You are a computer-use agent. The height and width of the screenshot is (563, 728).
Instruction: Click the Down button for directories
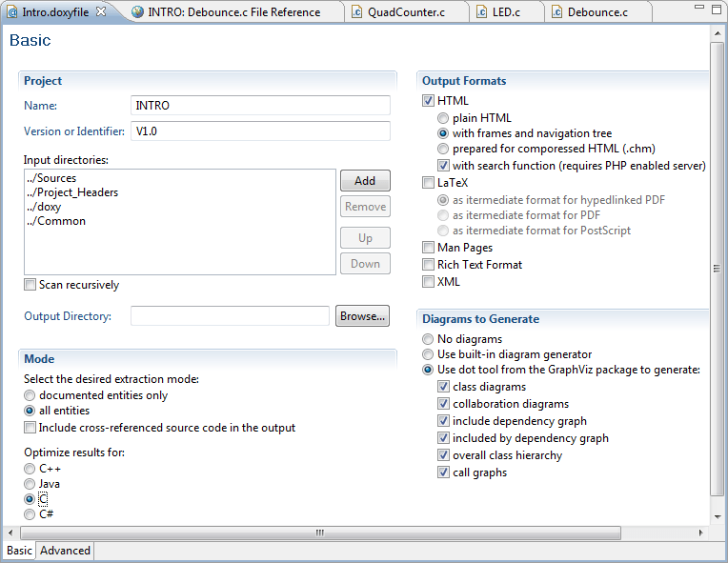[365, 264]
